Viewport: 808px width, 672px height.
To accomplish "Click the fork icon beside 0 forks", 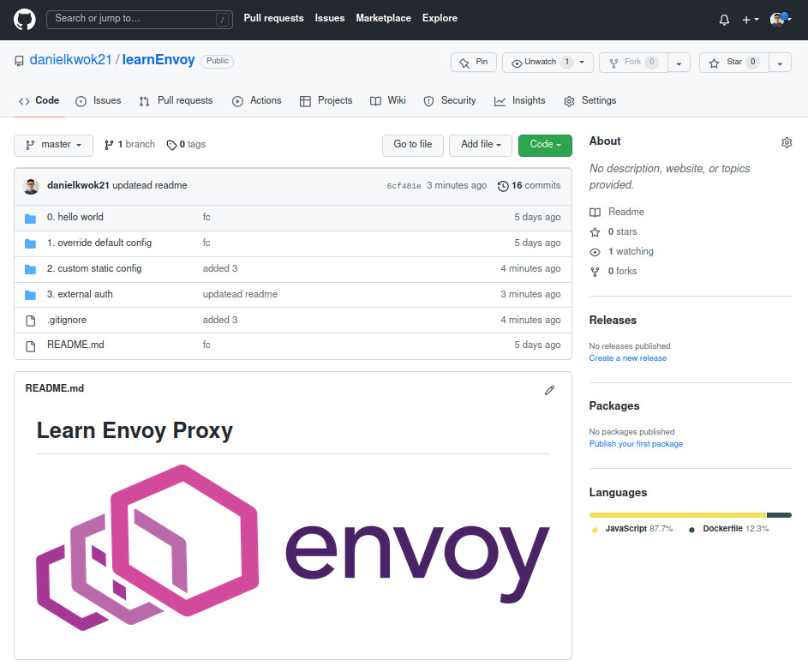I will [x=595, y=272].
